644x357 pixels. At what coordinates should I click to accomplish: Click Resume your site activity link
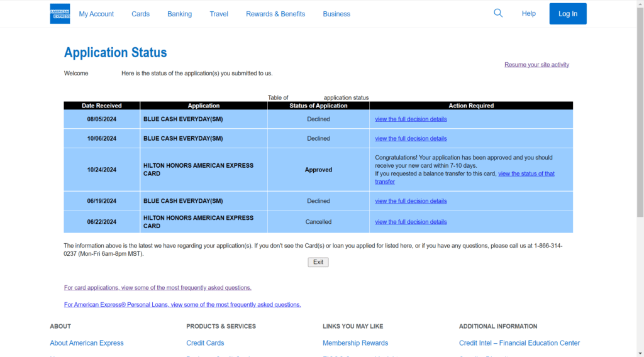click(536, 65)
